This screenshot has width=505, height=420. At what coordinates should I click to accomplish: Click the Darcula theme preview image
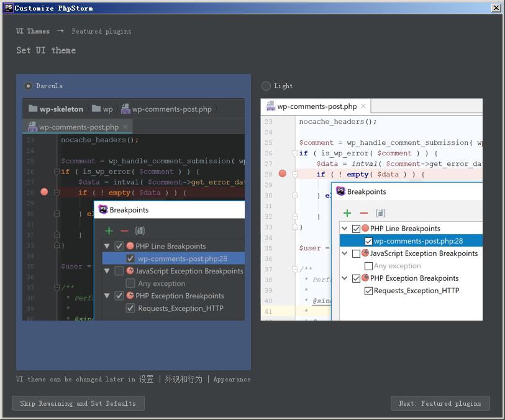coord(134,209)
